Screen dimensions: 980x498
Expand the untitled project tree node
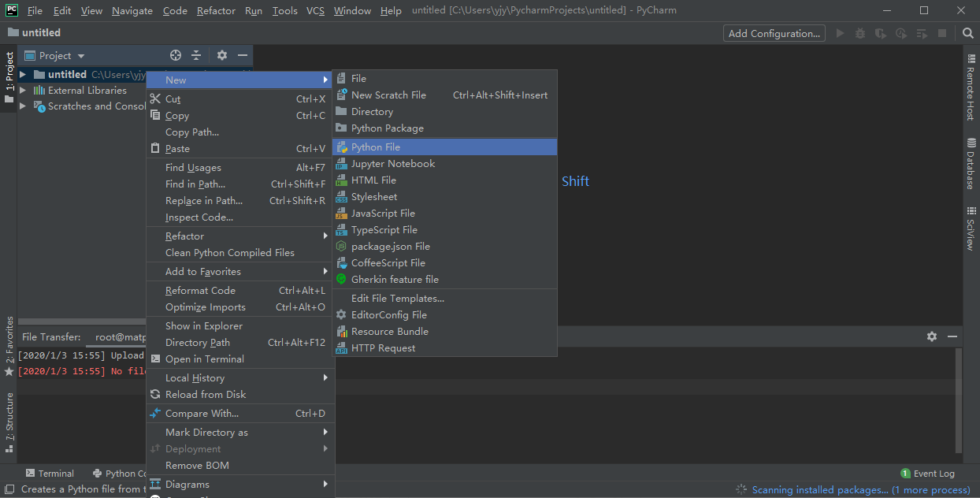[23, 74]
